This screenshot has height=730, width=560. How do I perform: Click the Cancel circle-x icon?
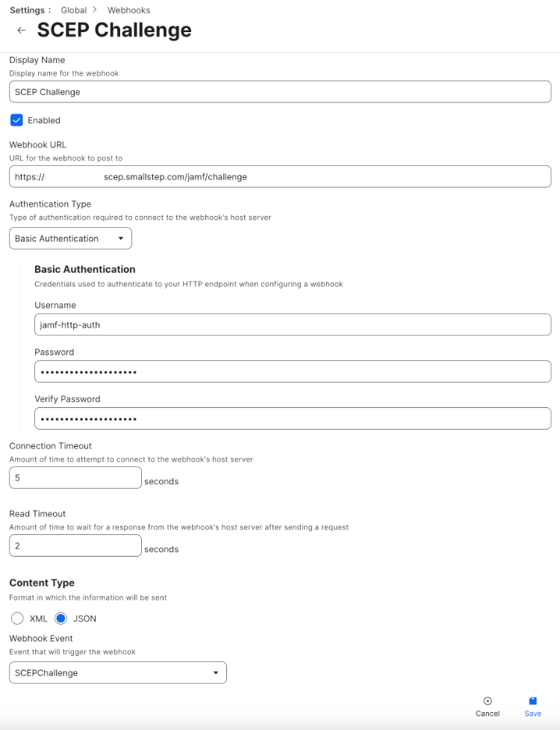488,701
